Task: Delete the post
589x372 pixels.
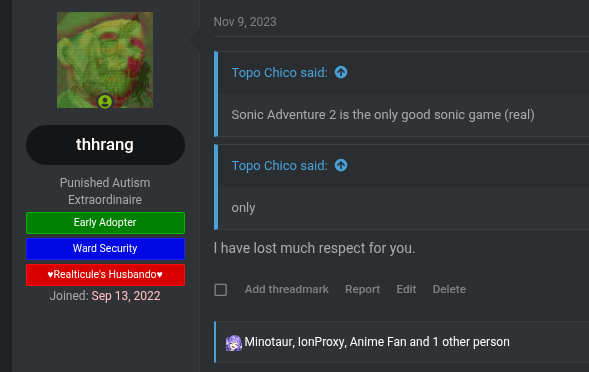Action: (449, 289)
